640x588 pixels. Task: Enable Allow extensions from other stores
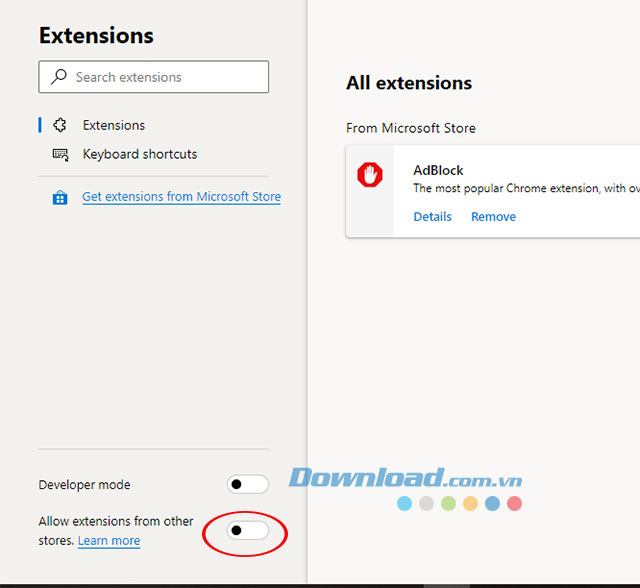coord(248,530)
